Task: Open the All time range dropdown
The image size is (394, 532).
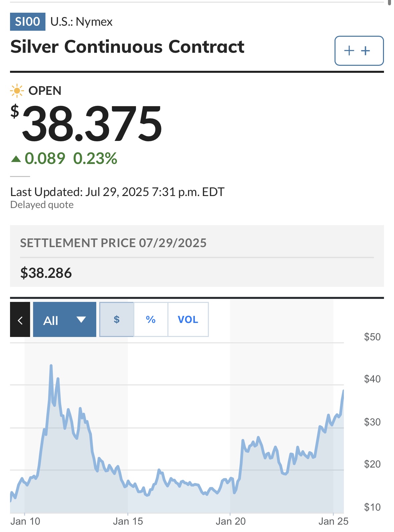Action: point(64,320)
